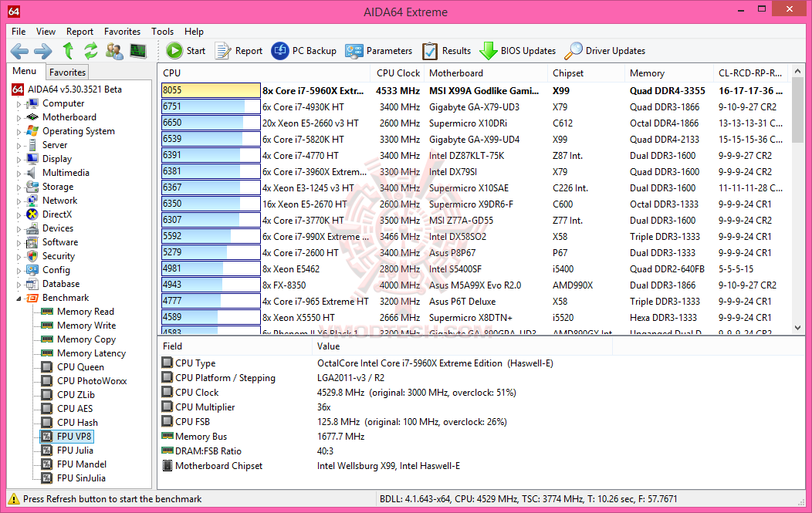Viewport: 812px width, 513px height.
Task: Click the Field column header
Action: pos(235,346)
